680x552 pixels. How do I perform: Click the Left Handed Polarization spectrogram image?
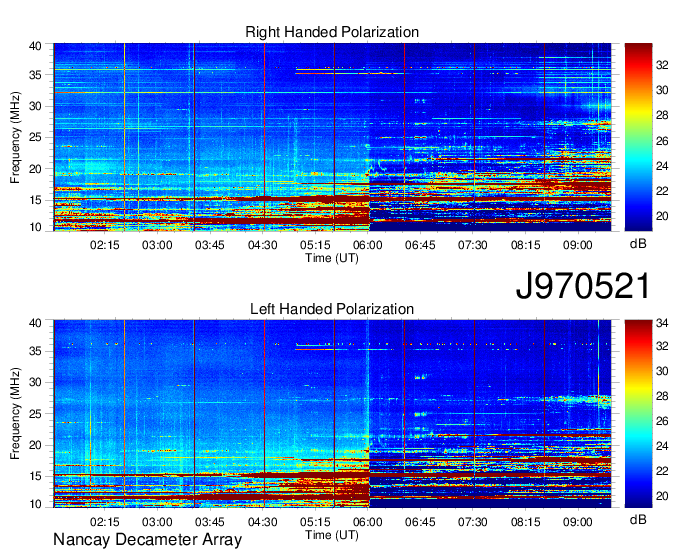(332, 414)
